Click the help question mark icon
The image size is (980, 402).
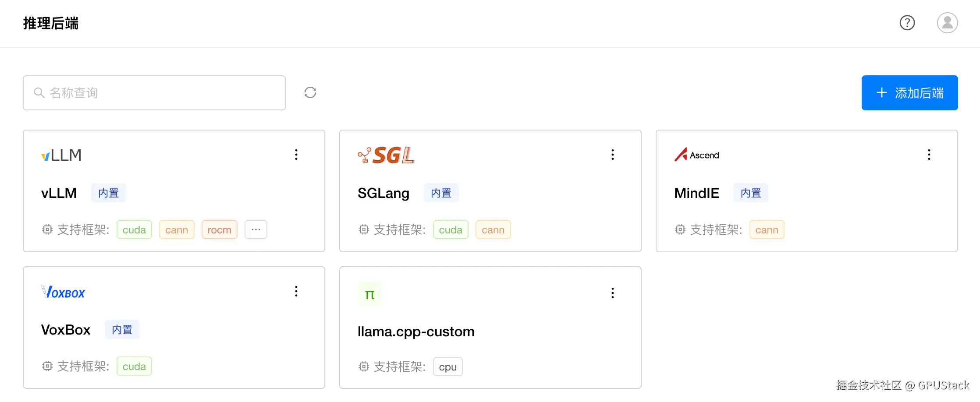pos(907,23)
